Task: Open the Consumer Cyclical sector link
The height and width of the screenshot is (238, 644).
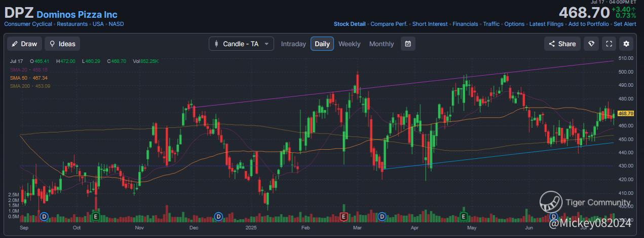Action: pyautogui.click(x=28, y=24)
